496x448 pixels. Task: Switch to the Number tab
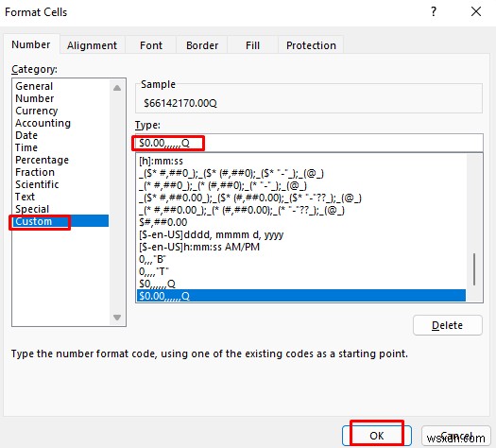(31, 44)
